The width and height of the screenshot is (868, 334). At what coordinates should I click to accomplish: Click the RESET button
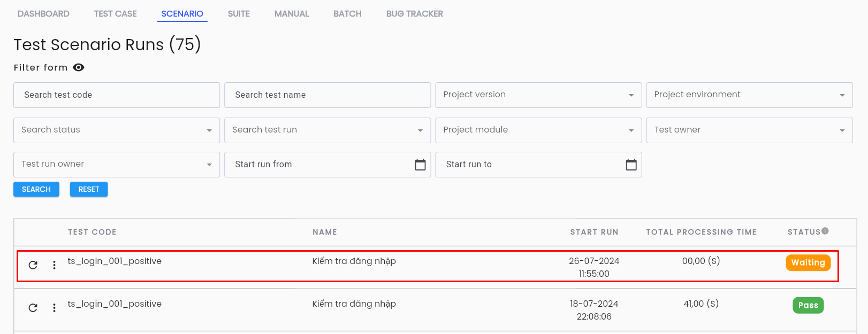[x=89, y=189]
